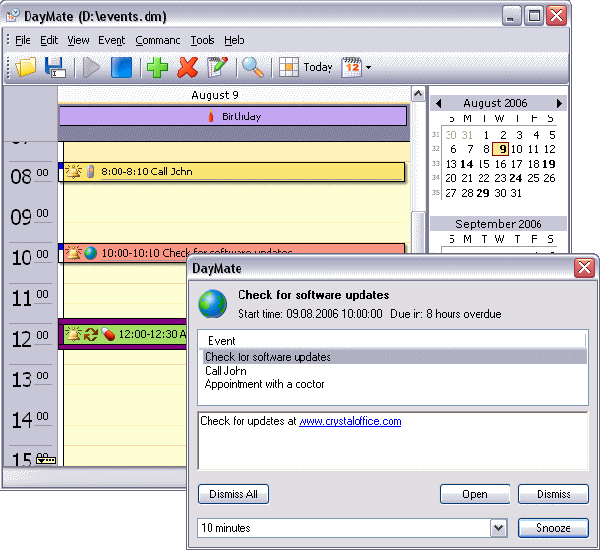Delete event with the red X icon
This screenshot has width=600, height=550.
pyautogui.click(x=188, y=67)
